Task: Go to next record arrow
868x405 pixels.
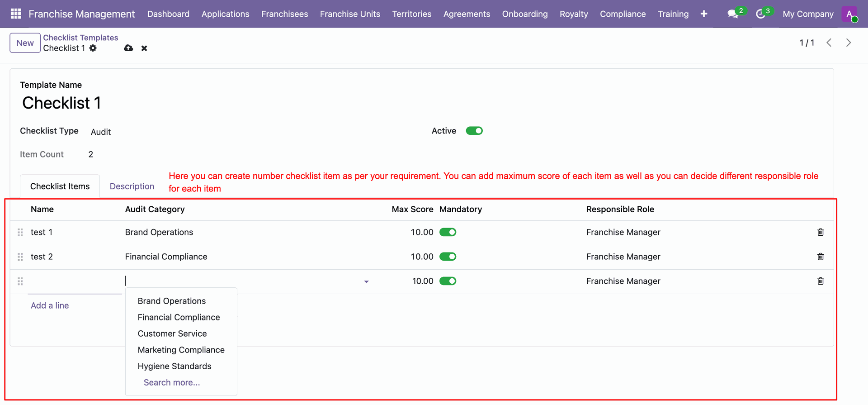Action: point(849,43)
